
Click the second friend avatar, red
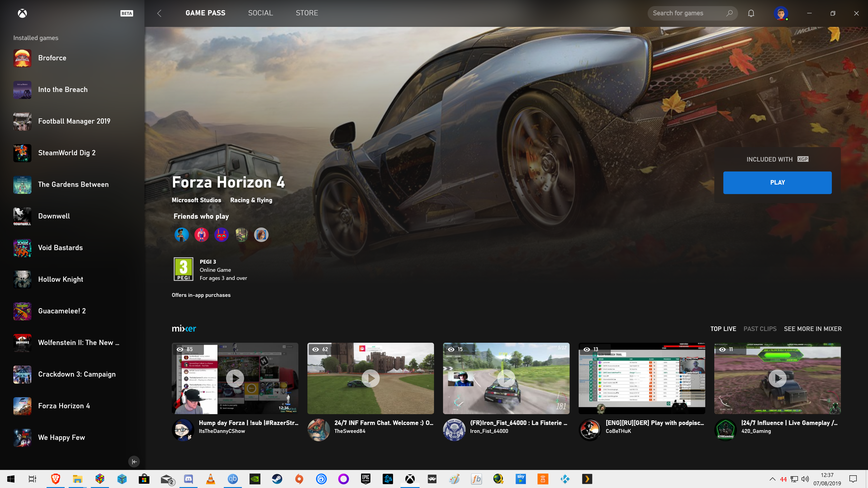(201, 235)
